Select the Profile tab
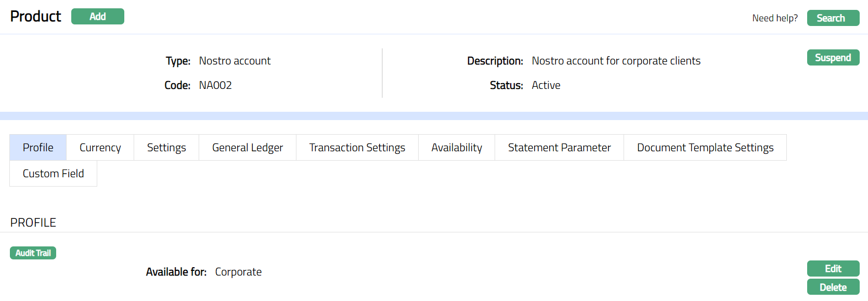This screenshot has width=868, height=301. click(x=38, y=148)
